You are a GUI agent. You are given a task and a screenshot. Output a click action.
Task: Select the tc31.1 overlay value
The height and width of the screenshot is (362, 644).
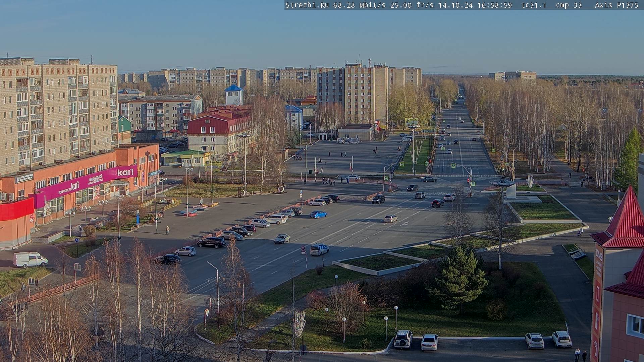pos(534,5)
